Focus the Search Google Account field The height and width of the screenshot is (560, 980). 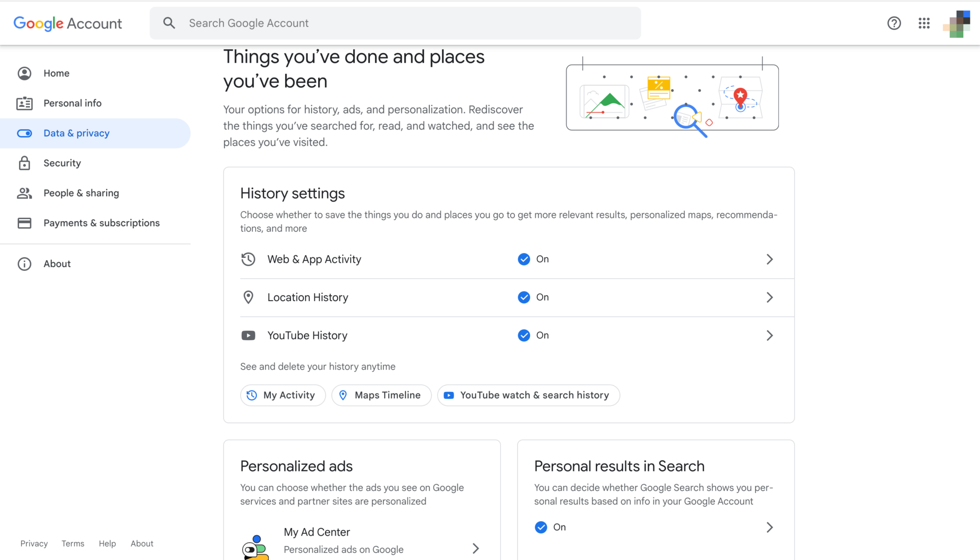click(x=395, y=23)
